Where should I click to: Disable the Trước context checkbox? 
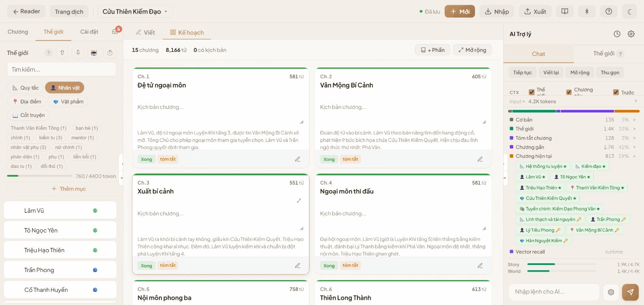coord(616,92)
